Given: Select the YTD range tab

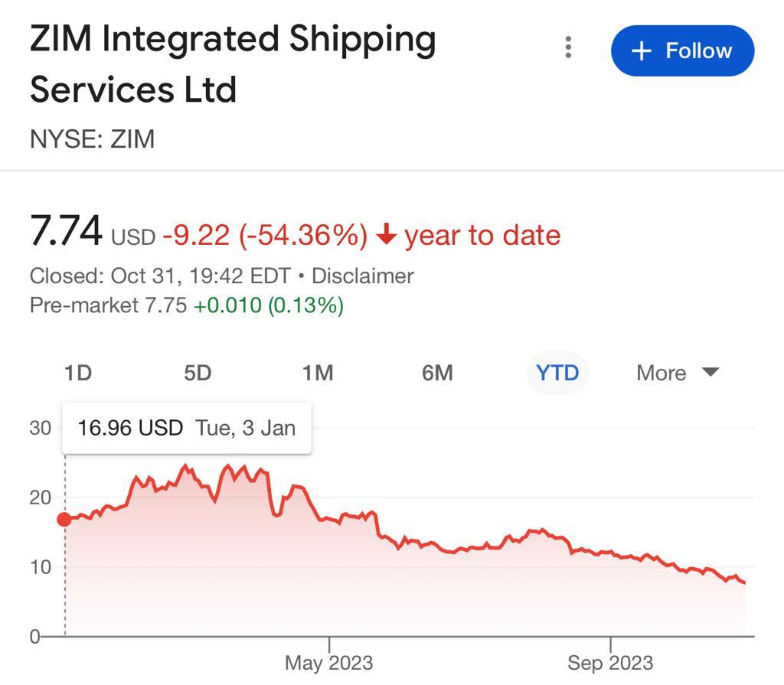Looking at the screenshot, I should pyautogui.click(x=557, y=373).
